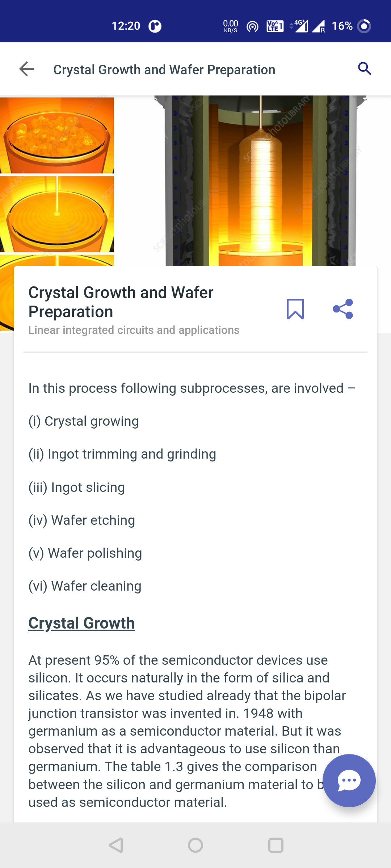
Task: Select the '(vi) Wafer cleaning' line
Action: [x=85, y=586]
